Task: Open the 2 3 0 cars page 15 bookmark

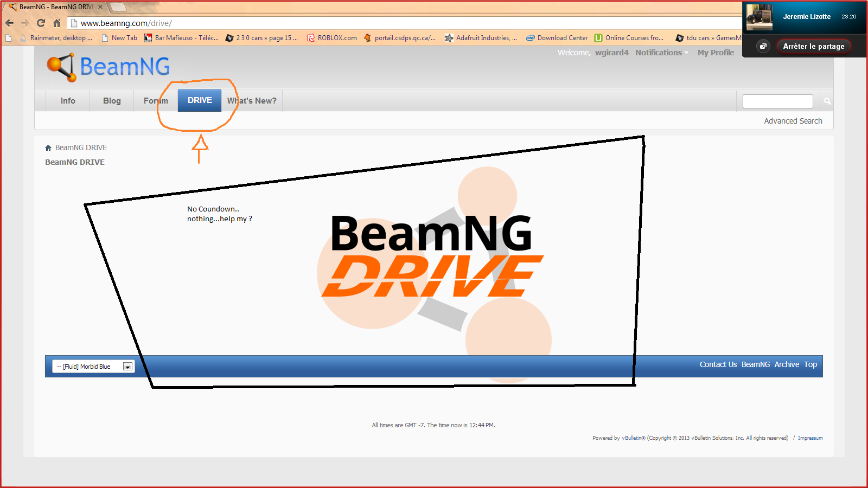Action: point(262,38)
